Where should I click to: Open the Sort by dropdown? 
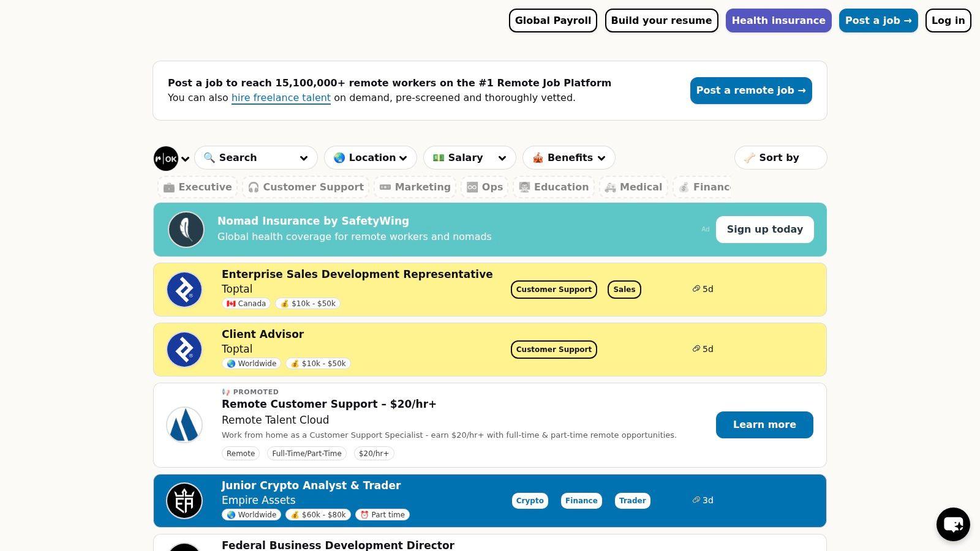click(781, 158)
